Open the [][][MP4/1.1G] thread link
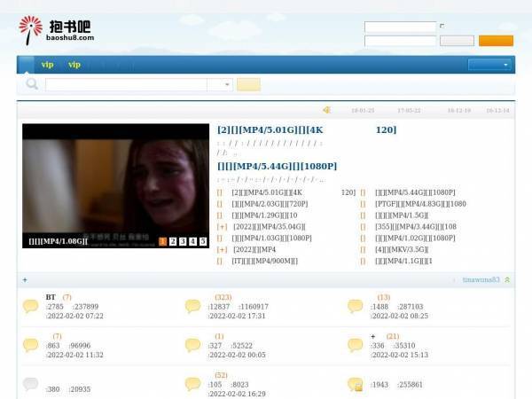The width and height of the screenshot is (532, 399). click(x=403, y=262)
